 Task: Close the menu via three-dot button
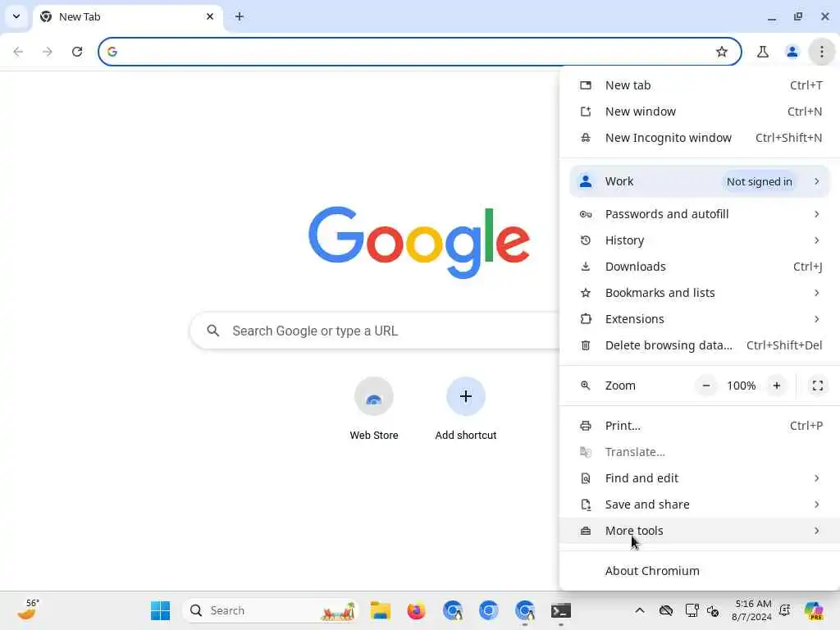click(821, 52)
